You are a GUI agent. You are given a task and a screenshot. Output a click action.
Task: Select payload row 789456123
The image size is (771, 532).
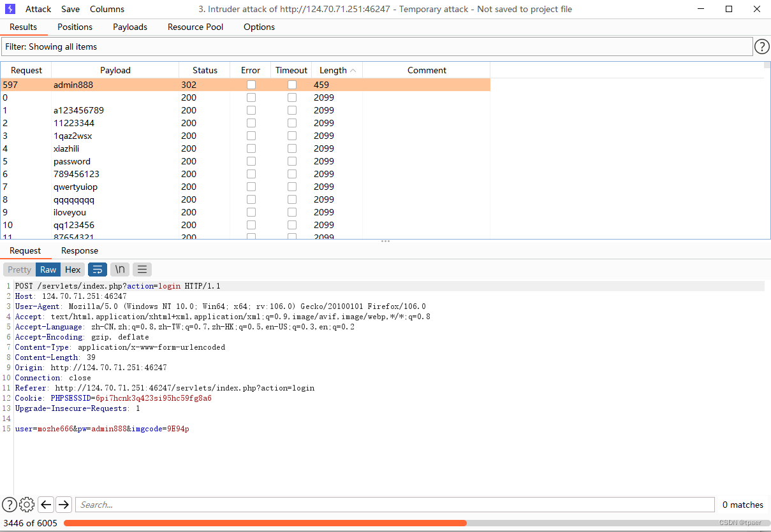point(246,174)
